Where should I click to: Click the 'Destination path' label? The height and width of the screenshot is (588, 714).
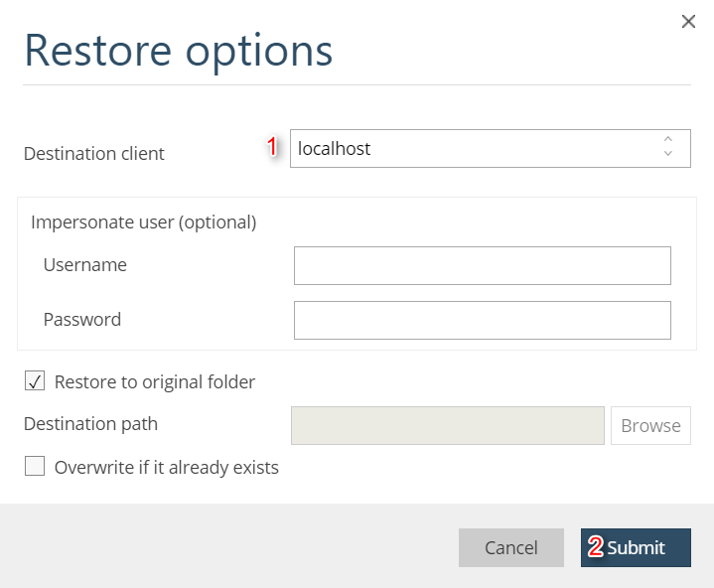tap(90, 424)
